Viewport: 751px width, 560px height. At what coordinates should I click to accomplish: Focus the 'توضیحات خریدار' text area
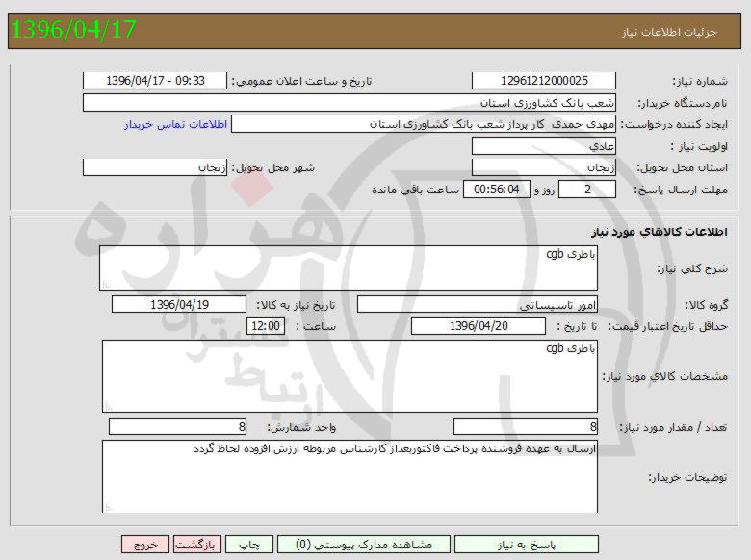(x=349, y=476)
